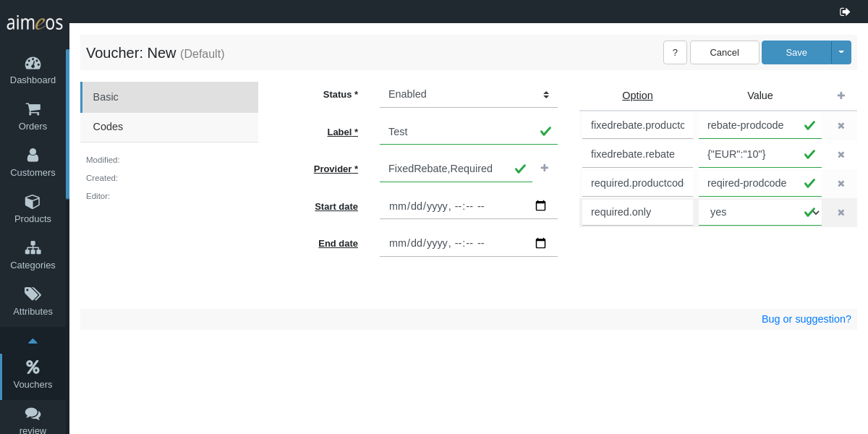
Task: Click the Save button
Action: click(x=796, y=52)
